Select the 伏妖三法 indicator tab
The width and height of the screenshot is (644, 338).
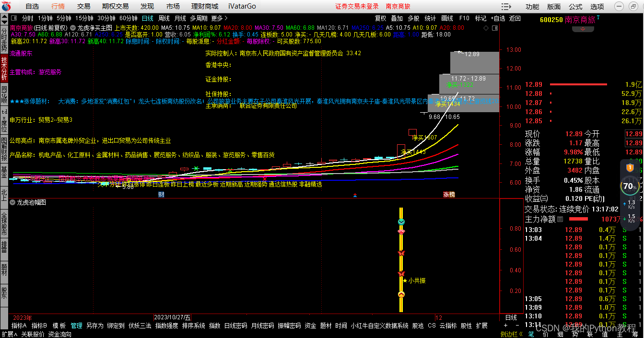[140, 326]
